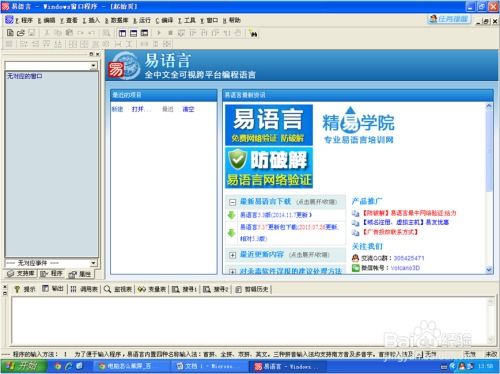Screen dimensions: 500x374
Task: Click the Start button on taskbar
Action: click(x=23, y=366)
